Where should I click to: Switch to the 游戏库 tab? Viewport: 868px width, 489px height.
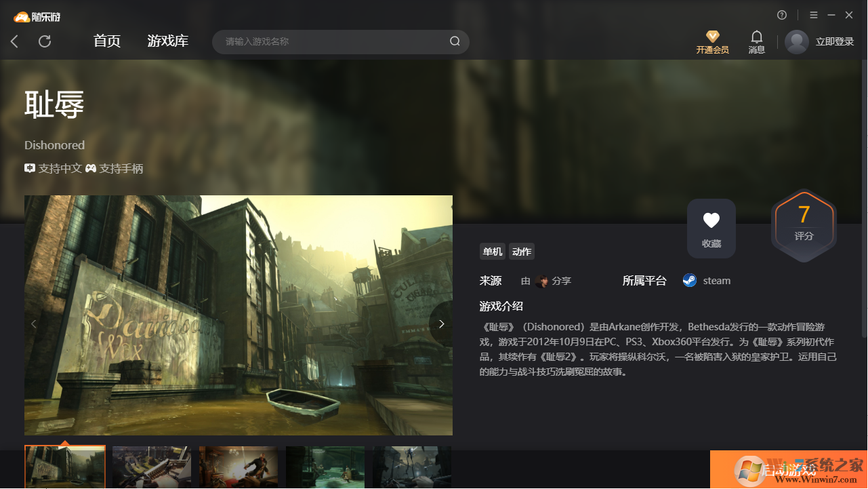coord(167,41)
